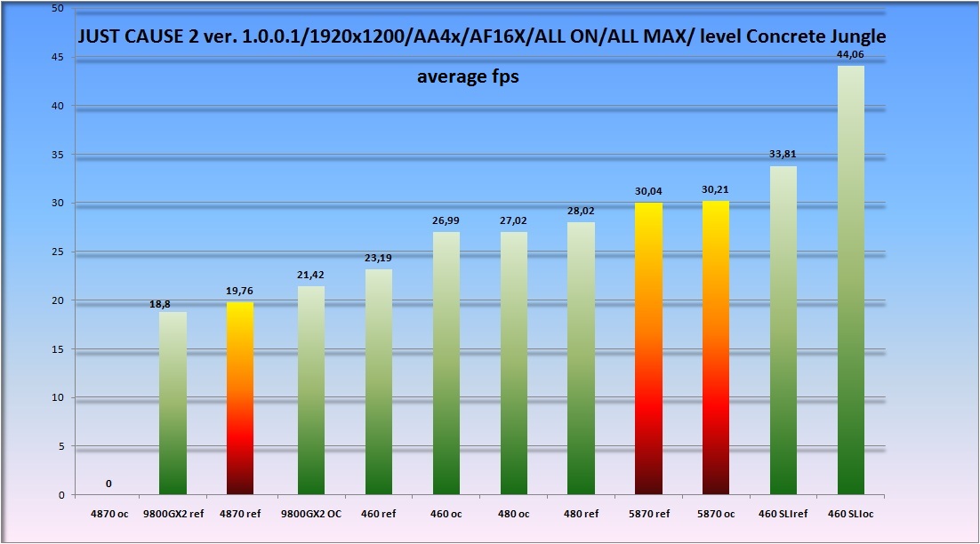980x544 pixels.
Task: Click the '9800GX2 OC' axis label
Action: [311, 514]
